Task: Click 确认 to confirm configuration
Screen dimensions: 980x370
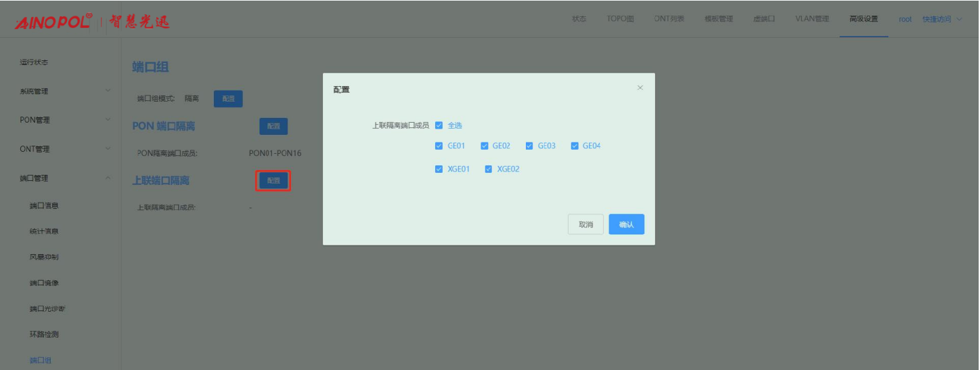Action: click(x=626, y=224)
